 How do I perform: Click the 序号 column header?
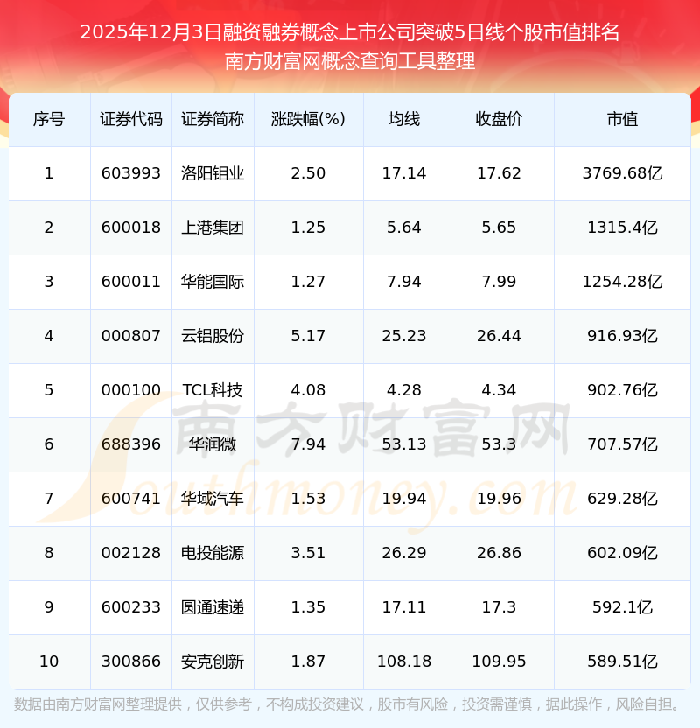click(49, 119)
